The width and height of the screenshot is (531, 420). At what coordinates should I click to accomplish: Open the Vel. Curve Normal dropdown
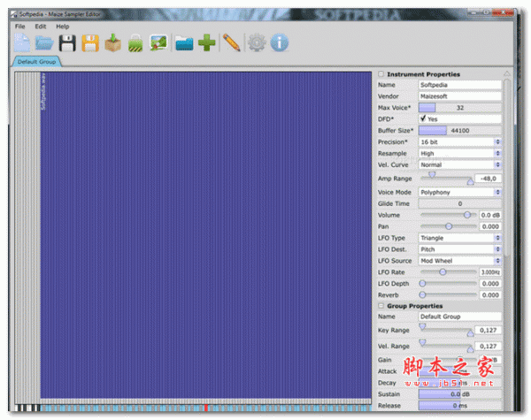tap(460, 164)
